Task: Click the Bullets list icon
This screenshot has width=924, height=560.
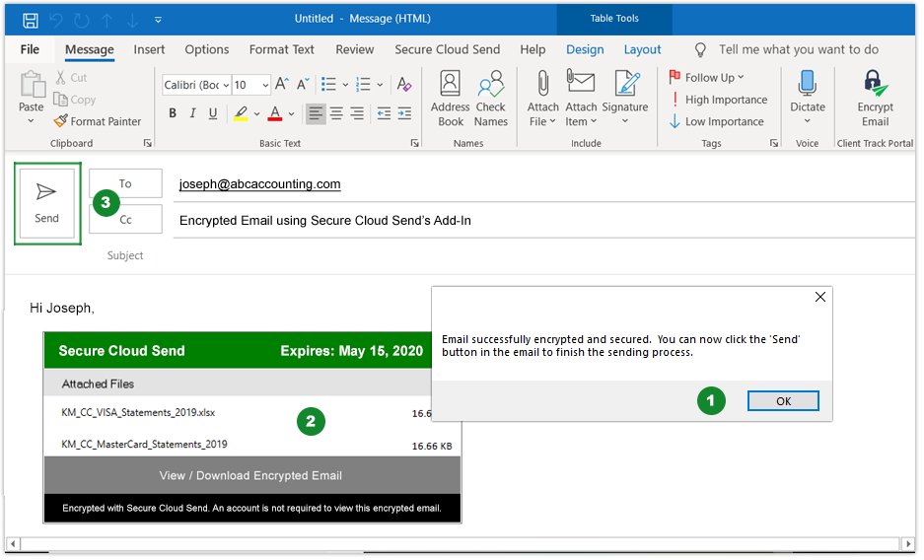Action: pyautogui.click(x=328, y=84)
